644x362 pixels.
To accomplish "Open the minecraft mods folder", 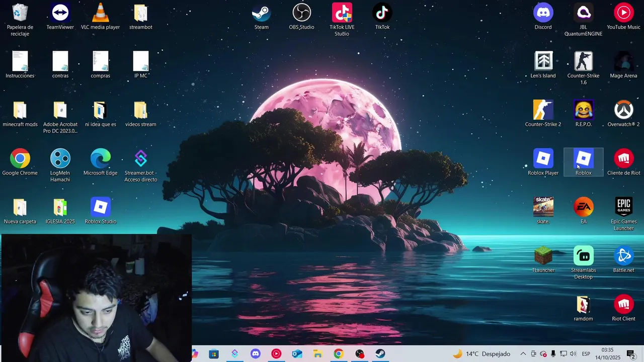I will tap(20, 114).
